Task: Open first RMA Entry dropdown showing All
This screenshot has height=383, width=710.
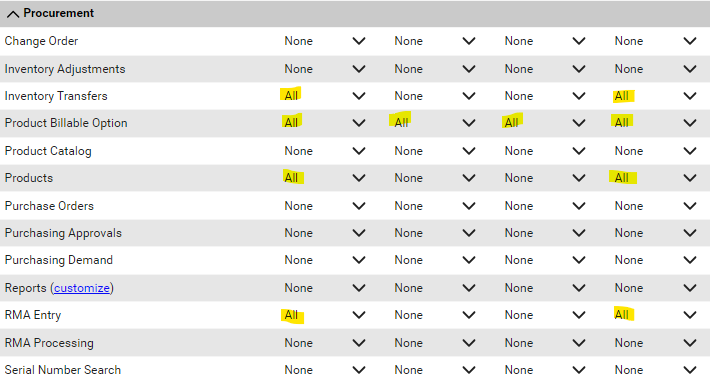Action: coord(325,315)
